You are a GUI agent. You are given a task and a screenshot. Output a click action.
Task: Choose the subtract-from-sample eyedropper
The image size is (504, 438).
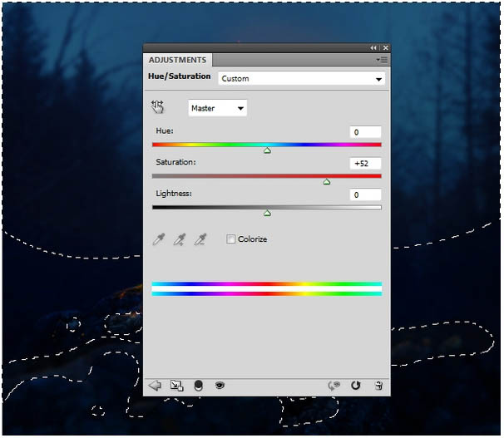[x=200, y=239]
